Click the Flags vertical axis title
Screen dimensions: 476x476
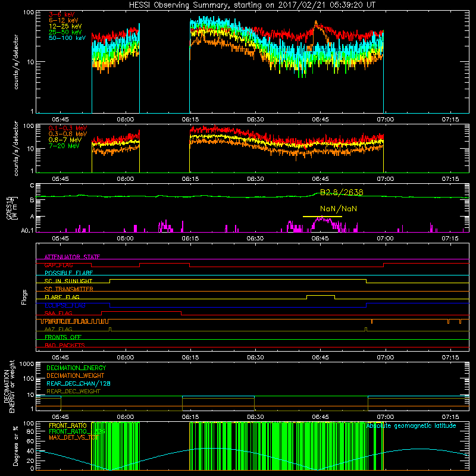[24, 297]
